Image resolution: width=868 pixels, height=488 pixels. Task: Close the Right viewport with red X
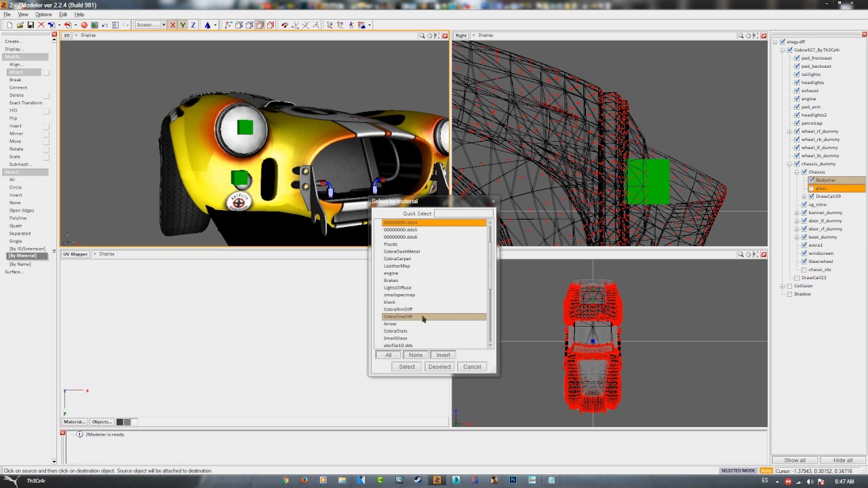[x=764, y=35]
